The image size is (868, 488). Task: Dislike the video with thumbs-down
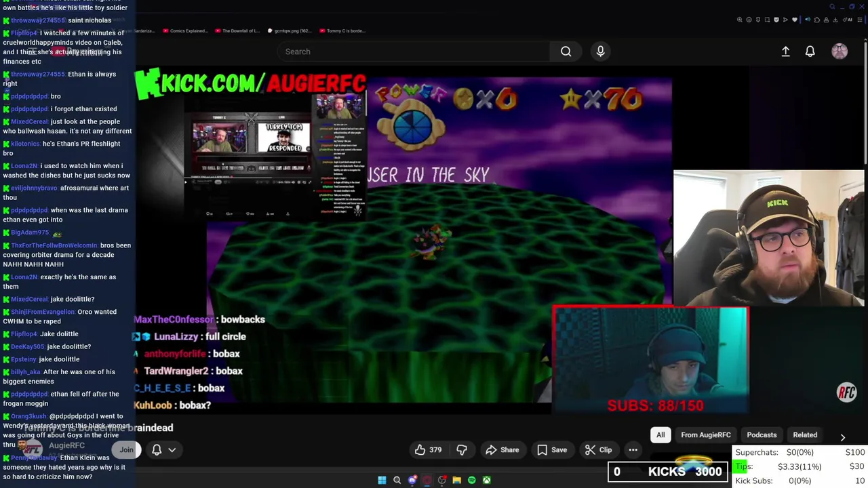pyautogui.click(x=462, y=449)
